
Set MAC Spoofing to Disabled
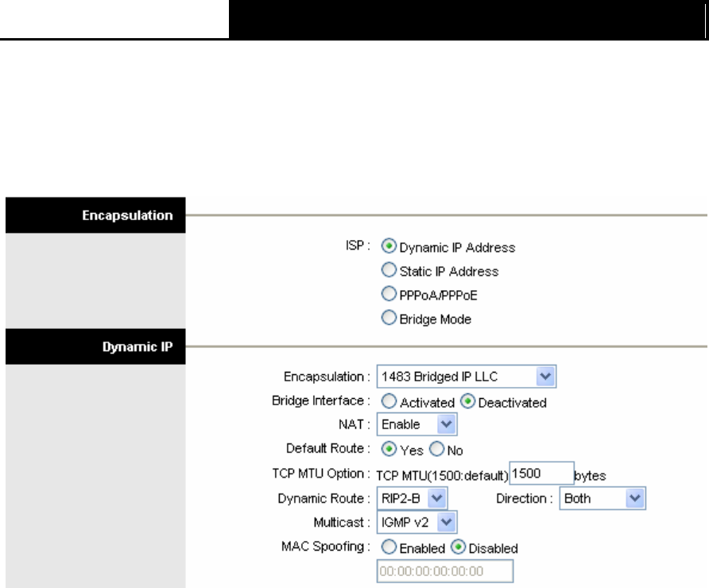pyautogui.click(x=458, y=547)
